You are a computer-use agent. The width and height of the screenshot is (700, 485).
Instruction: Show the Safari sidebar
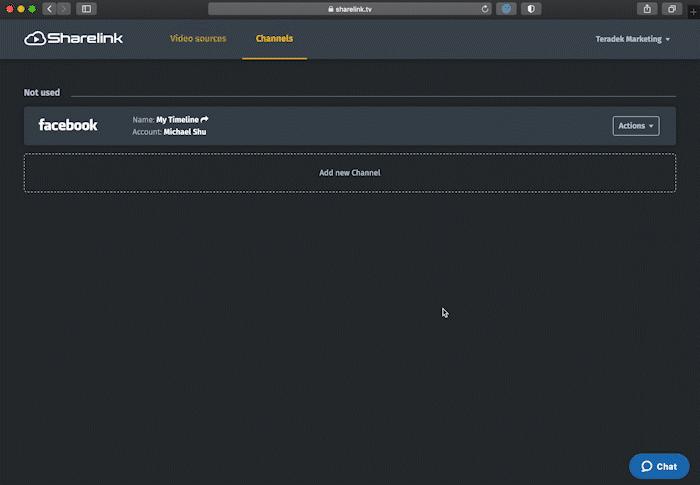(x=86, y=8)
